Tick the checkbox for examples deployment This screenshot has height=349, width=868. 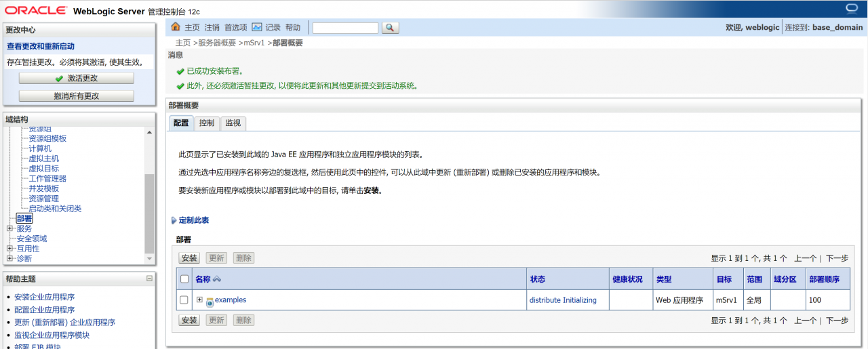pos(184,300)
